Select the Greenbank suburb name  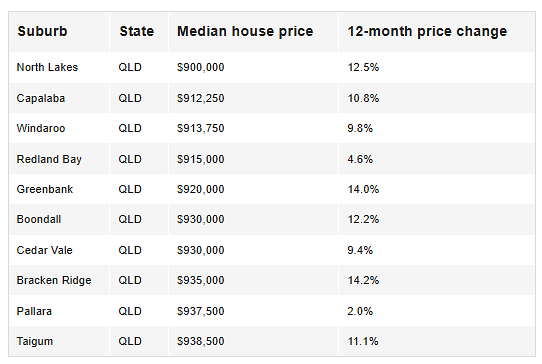point(45,189)
